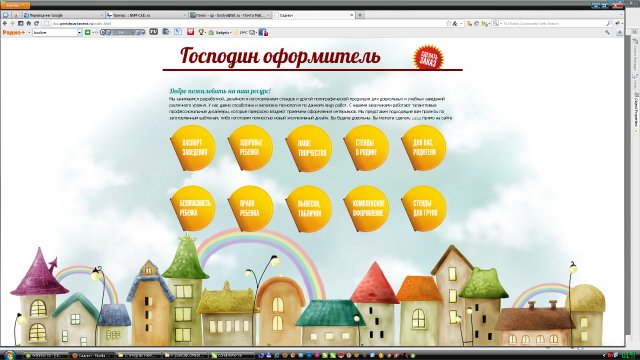
Task: Click the red 'Сделать заказ' badge
Action: click(429, 57)
